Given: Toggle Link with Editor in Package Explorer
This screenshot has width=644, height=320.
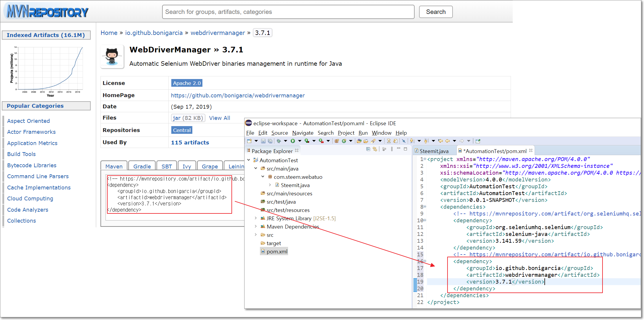Looking at the screenshot, I should 375,149.
